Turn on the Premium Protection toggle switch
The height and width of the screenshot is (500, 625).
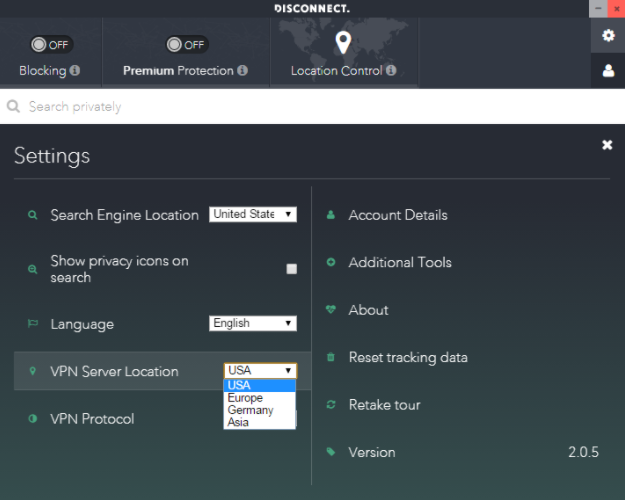186,45
